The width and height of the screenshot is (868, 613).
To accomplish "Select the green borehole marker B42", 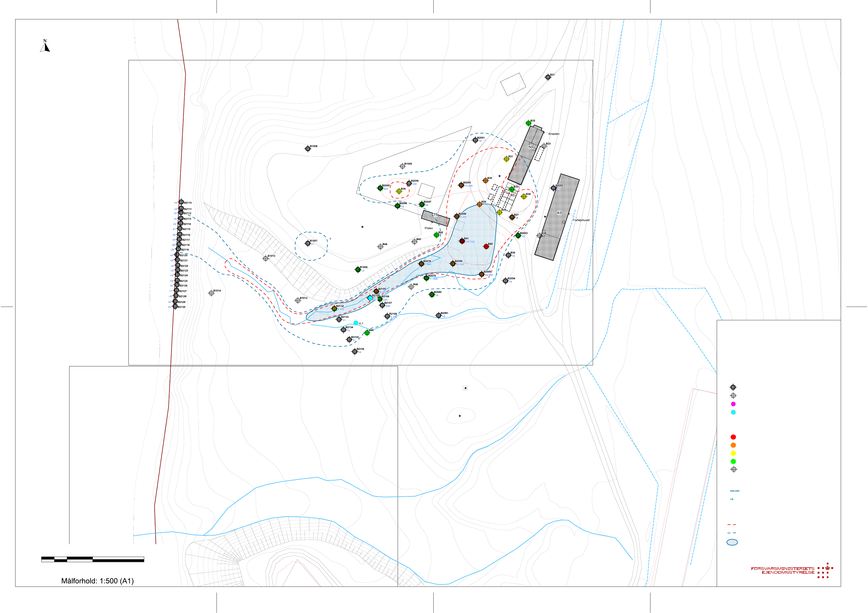I will 436,235.
